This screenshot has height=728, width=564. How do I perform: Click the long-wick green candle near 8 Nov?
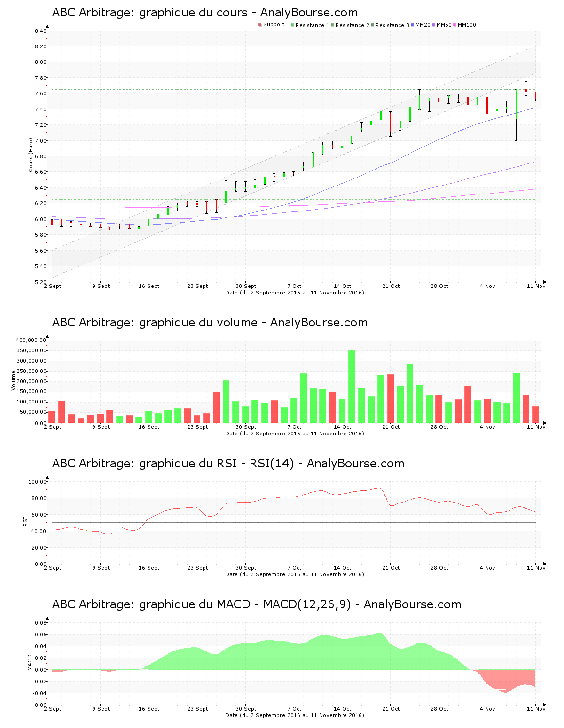point(516,115)
